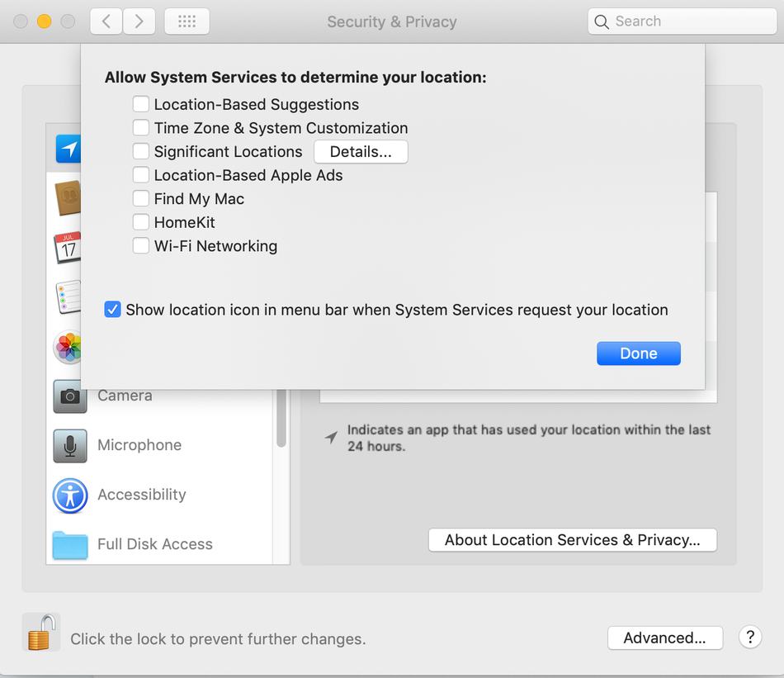Click the sidebar list scrollbar
The height and width of the screenshot is (678, 784).
pos(281,418)
